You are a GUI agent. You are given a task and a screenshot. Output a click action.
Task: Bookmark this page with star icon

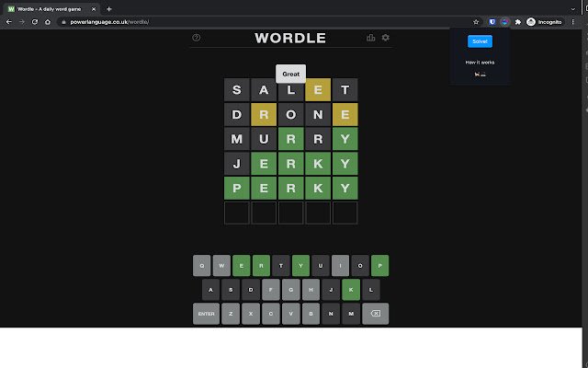[476, 22]
